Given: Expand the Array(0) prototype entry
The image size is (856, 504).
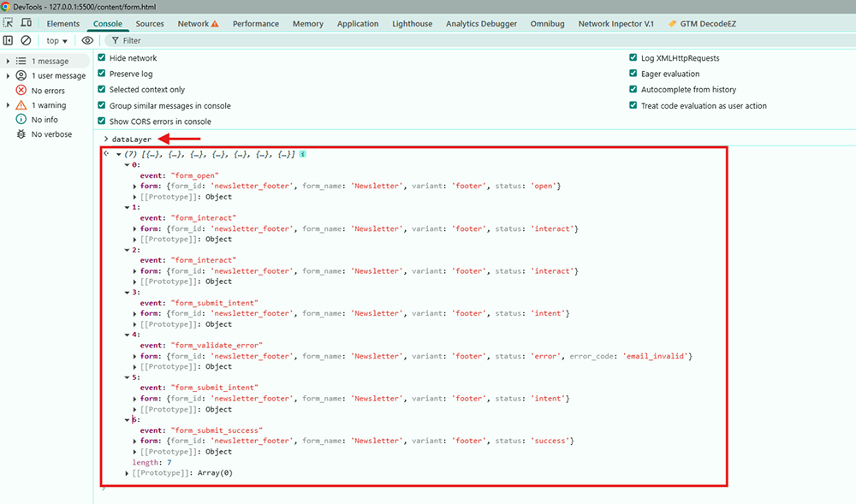Looking at the screenshot, I should tap(128, 473).
